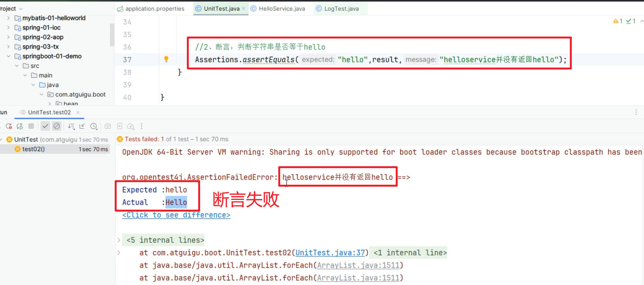644x285 pixels.
Task: Go to next highlighted error arrow
Action: click(641, 21)
